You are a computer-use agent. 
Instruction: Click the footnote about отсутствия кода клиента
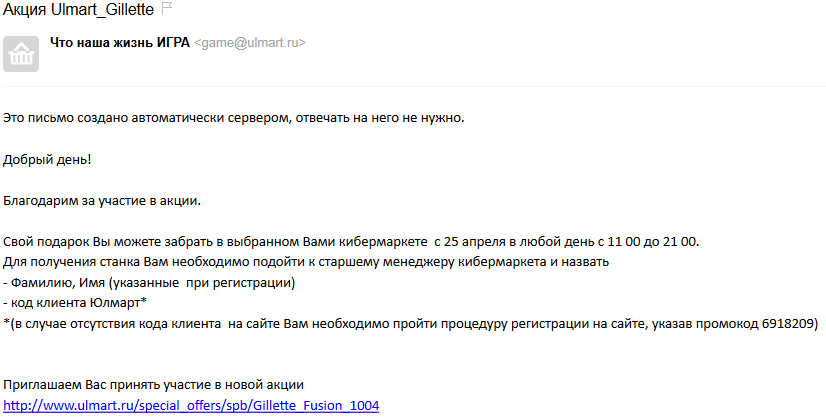pyautogui.click(x=411, y=323)
